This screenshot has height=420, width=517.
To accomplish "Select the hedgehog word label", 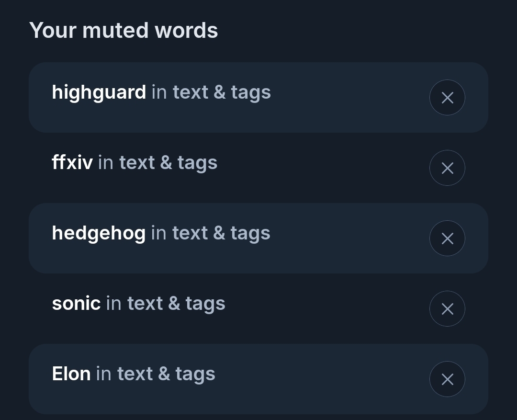I will pos(98,233).
